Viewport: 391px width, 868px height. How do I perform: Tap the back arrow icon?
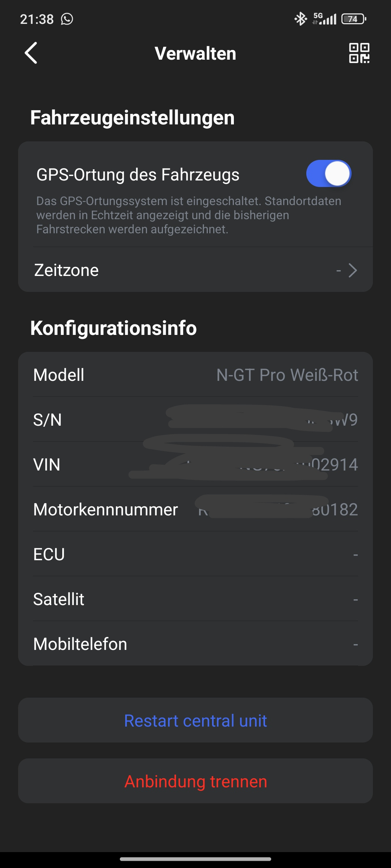[31, 53]
